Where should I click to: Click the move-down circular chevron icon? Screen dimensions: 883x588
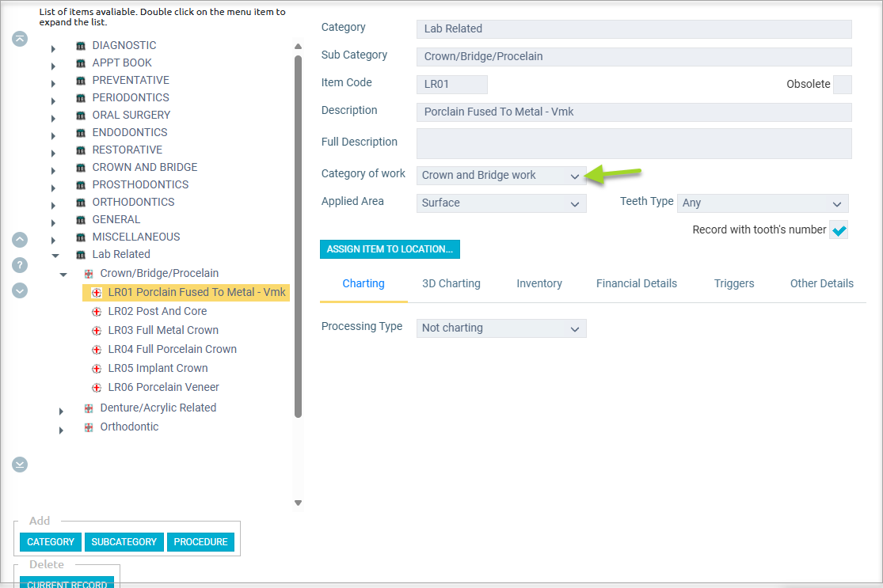tap(20, 290)
